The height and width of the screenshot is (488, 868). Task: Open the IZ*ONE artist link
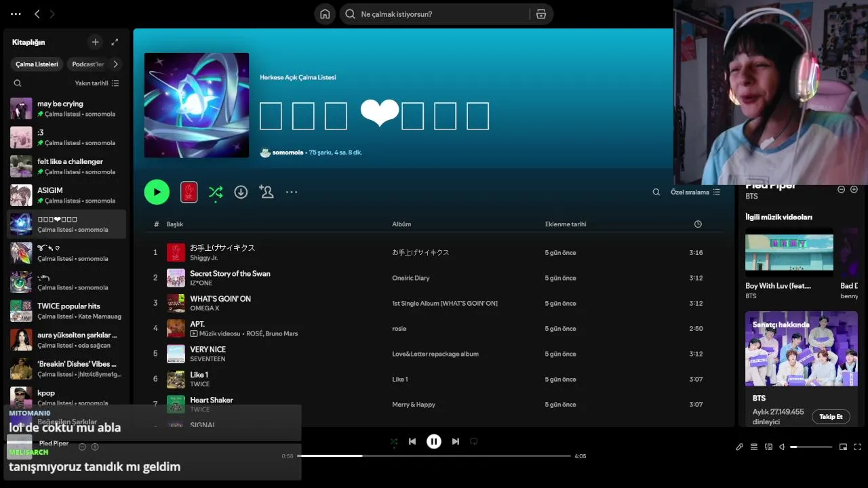point(201,283)
